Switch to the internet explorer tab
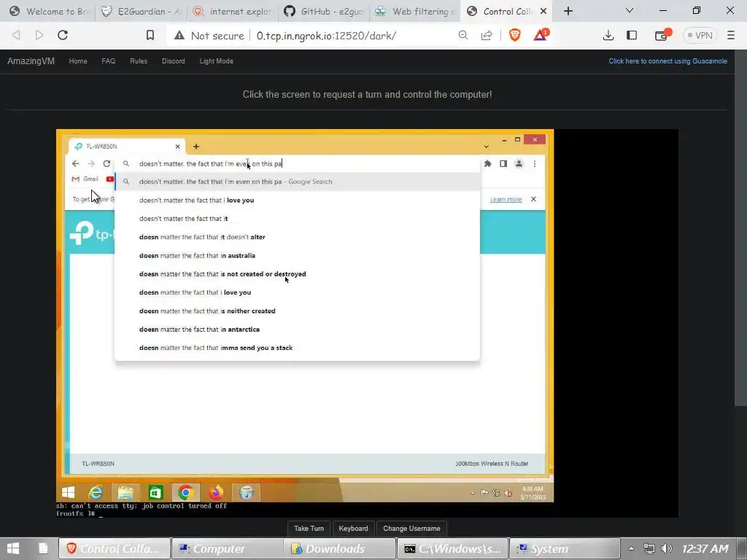The width and height of the screenshot is (747, 560). [x=233, y=11]
